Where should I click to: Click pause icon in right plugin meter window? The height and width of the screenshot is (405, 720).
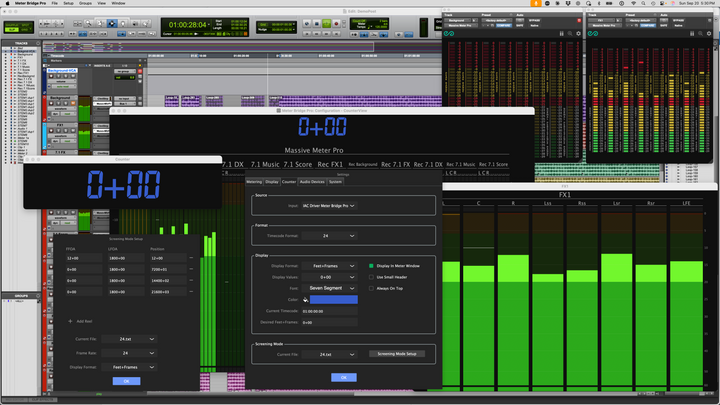[692, 34]
